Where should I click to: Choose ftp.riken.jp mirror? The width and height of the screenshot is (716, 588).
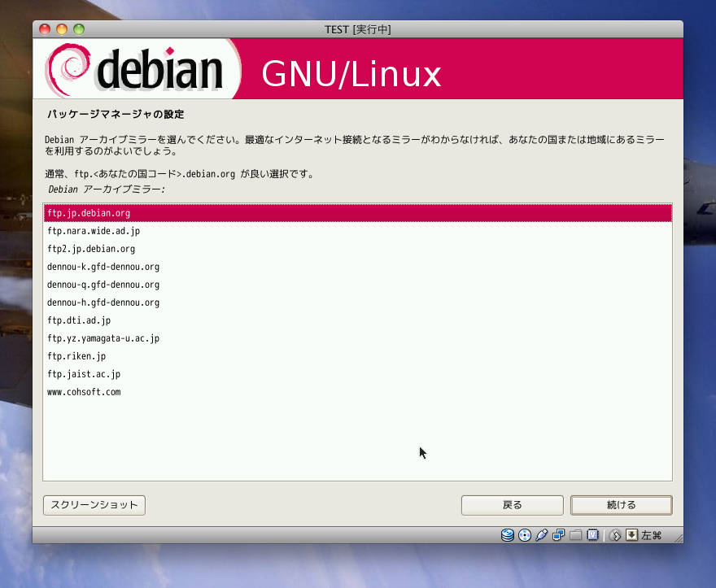(x=357, y=356)
